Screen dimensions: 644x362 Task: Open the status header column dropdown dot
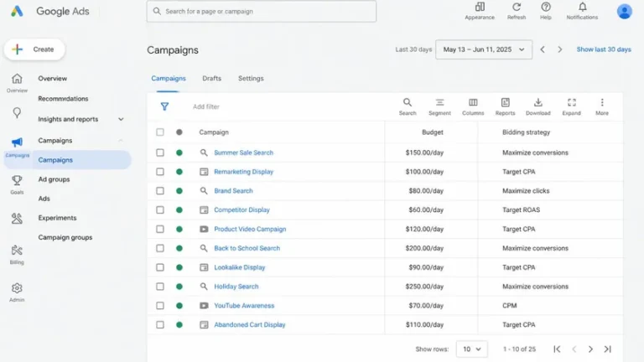pos(179,132)
